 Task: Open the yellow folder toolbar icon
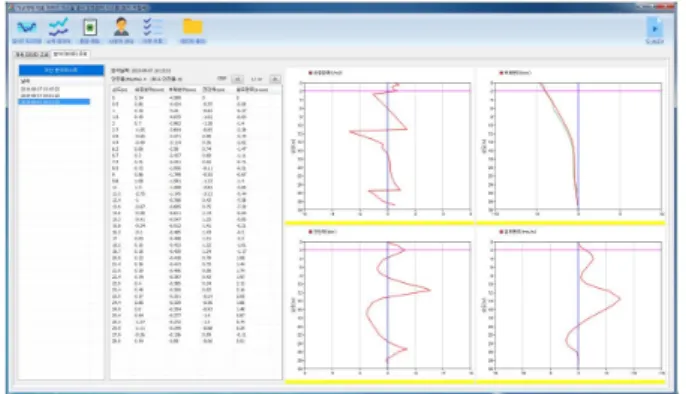click(x=192, y=27)
